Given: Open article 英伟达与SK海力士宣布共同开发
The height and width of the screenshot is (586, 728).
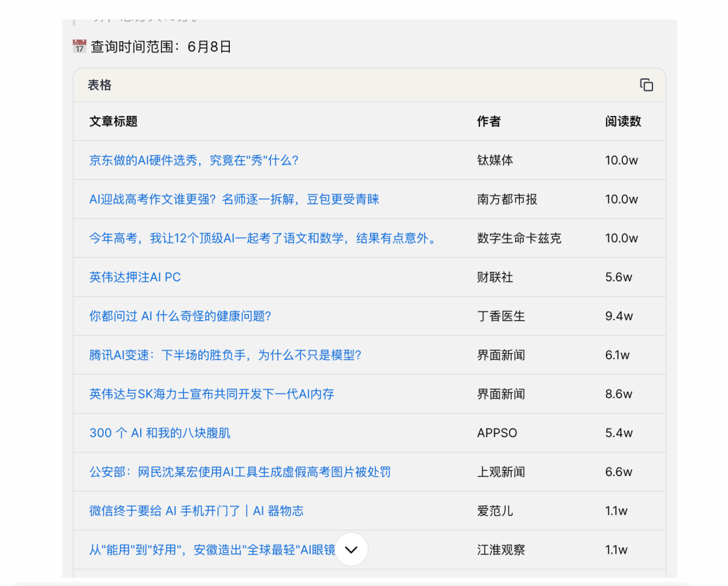Looking at the screenshot, I should (212, 394).
